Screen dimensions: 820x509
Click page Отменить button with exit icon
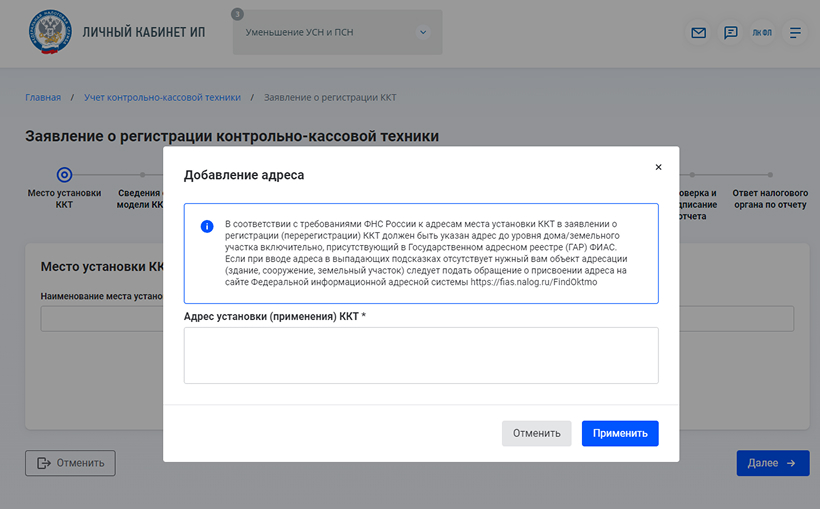pyautogui.click(x=70, y=463)
